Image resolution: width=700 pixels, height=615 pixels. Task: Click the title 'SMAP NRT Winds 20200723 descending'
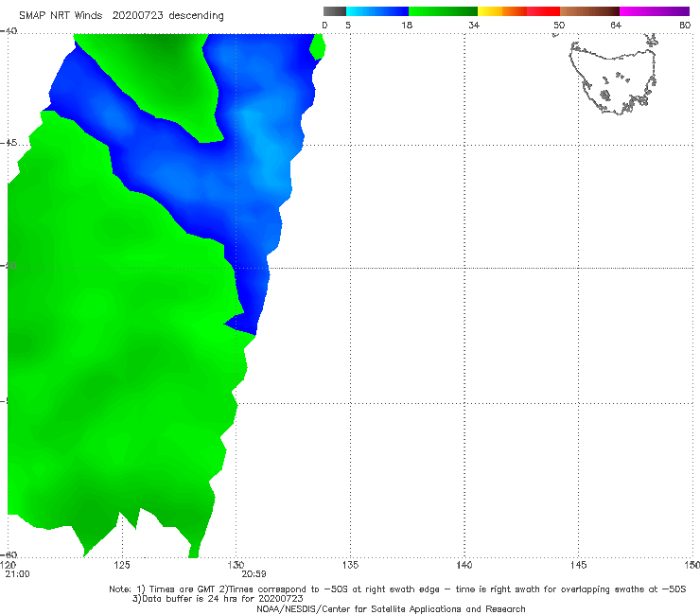point(121,15)
